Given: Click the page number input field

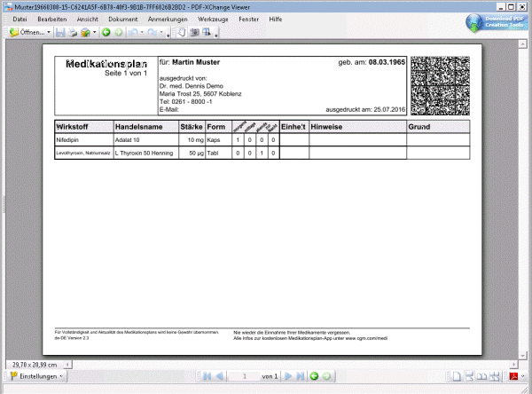Looking at the screenshot, I should point(245,376).
